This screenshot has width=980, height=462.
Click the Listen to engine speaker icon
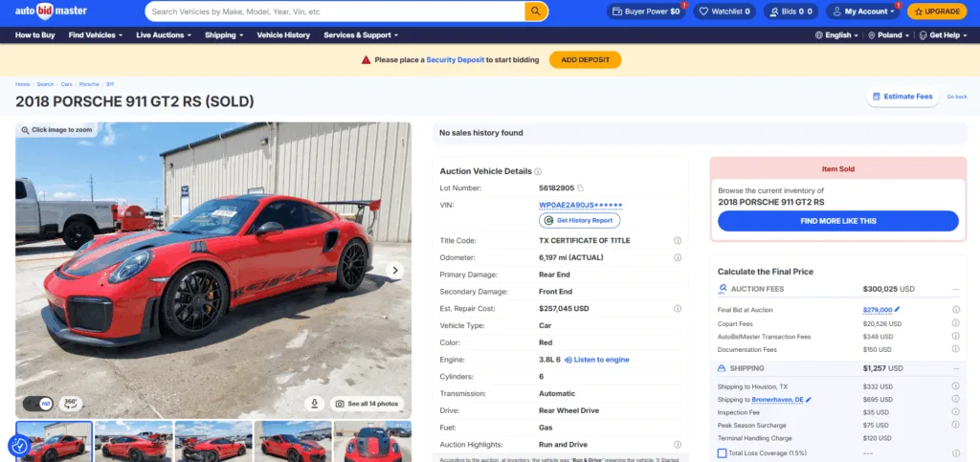click(x=568, y=360)
